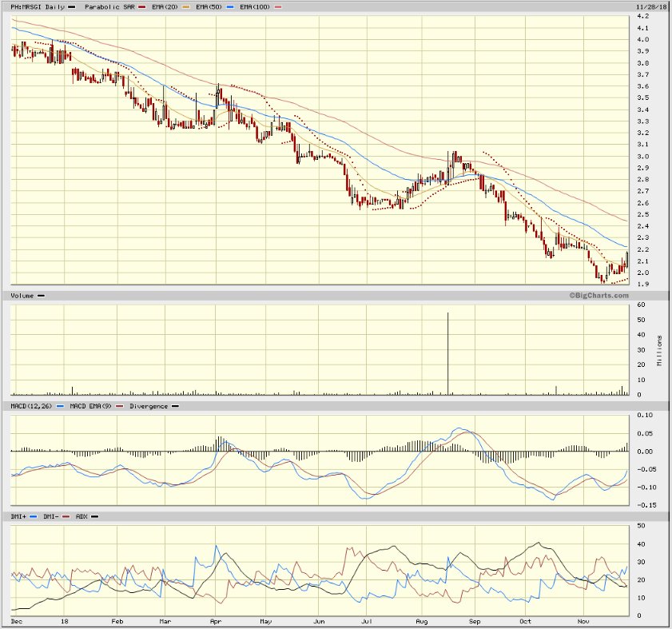Click the 4.2 price axis label
This screenshot has width=672, height=629.
[x=643, y=16]
